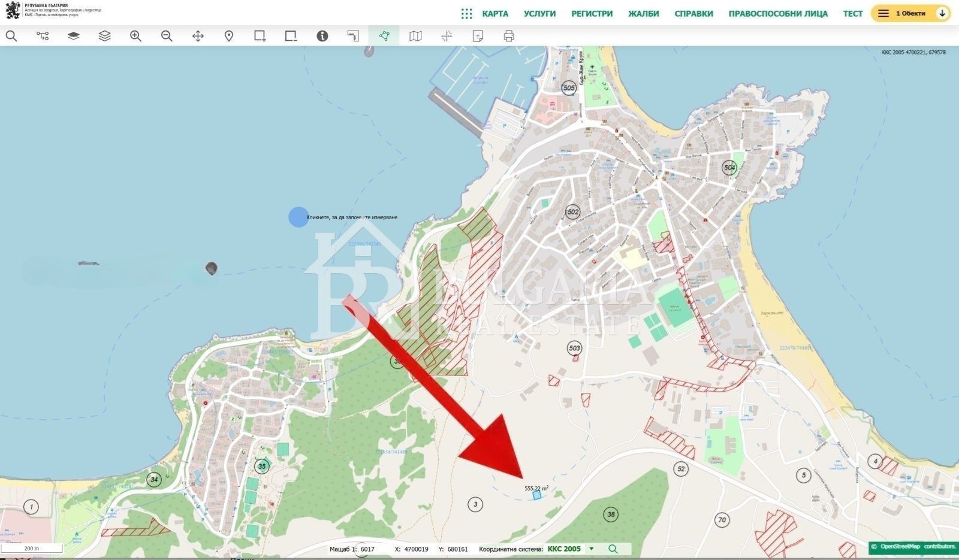This screenshot has width=959, height=560.
Task: Click the print map icon
Action: click(x=508, y=36)
